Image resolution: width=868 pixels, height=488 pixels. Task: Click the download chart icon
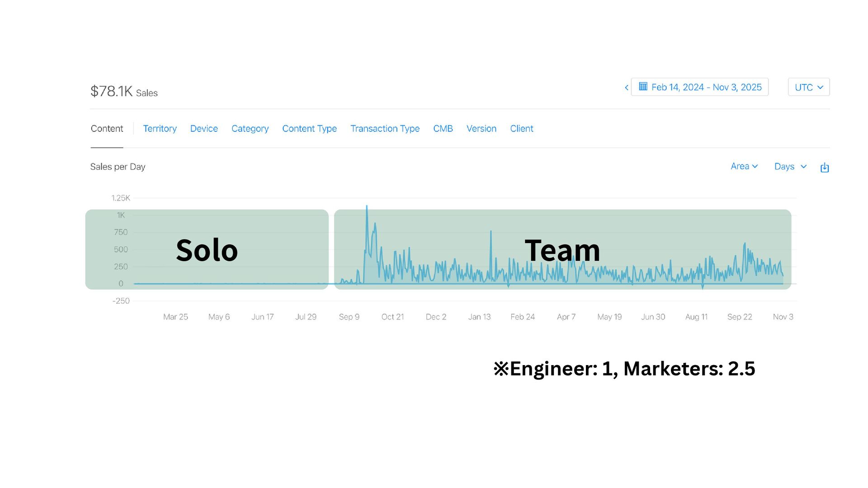[x=825, y=168]
